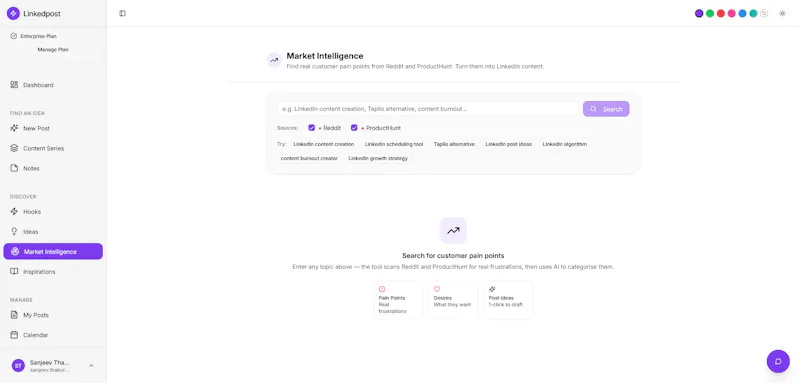Click the ST user avatar
Image resolution: width=800 pixels, height=383 pixels.
pos(18,365)
